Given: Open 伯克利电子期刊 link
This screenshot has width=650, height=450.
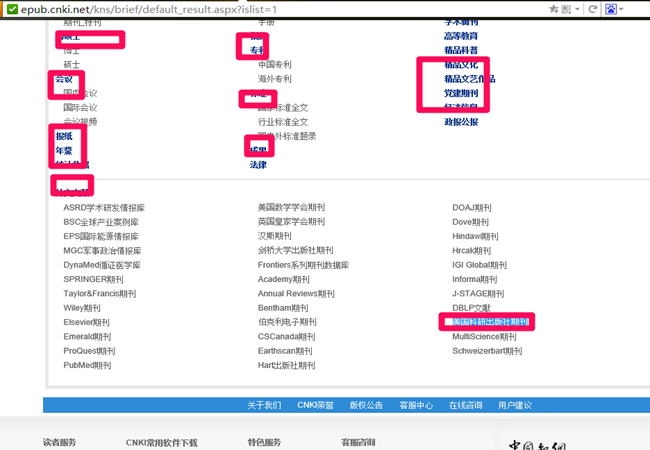Looking at the screenshot, I should coord(287,322).
